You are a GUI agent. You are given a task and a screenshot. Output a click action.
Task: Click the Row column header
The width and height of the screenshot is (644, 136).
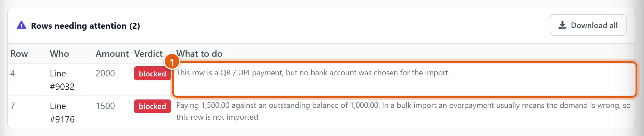click(x=19, y=54)
